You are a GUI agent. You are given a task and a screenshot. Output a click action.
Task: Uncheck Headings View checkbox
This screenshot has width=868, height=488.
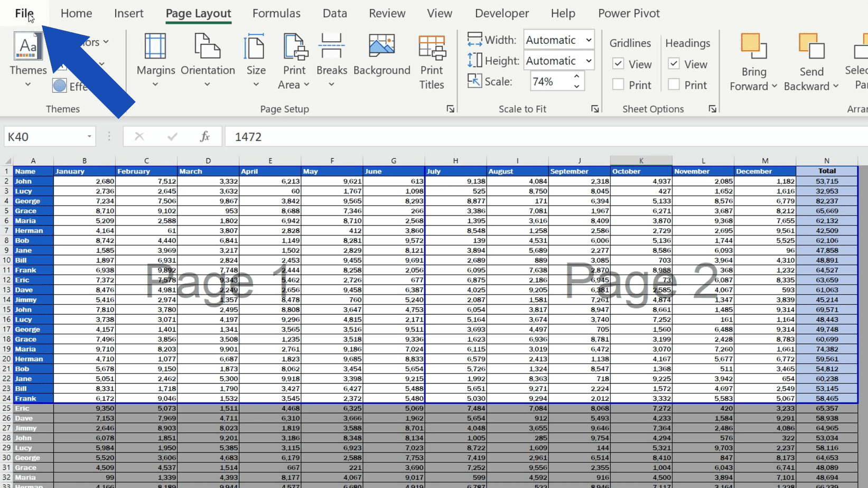674,64
